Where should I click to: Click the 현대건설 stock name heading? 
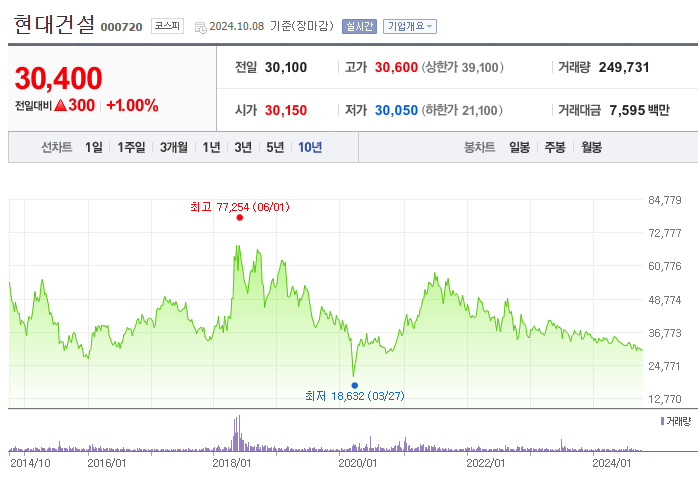pyautogui.click(x=54, y=24)
